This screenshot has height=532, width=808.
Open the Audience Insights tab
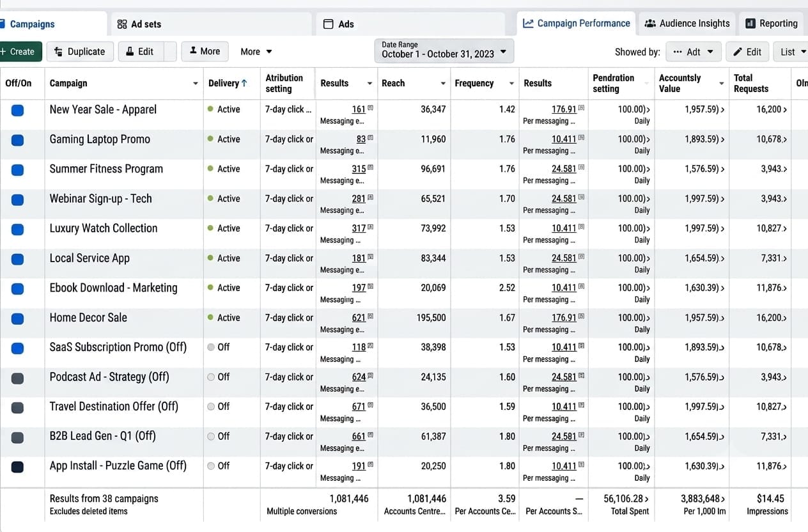(687, 23)
